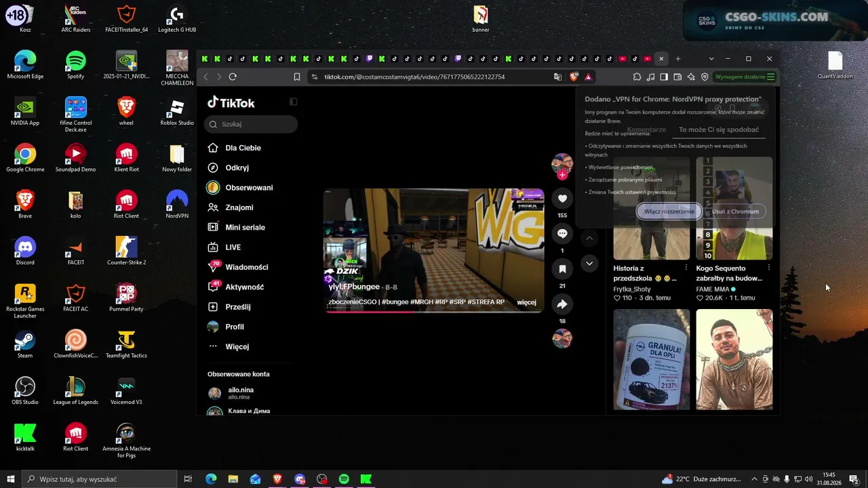Open 'Wymagane działanie' browser menu
The image size is (868, 488).
pyautogui.click(x=745, y=77)
